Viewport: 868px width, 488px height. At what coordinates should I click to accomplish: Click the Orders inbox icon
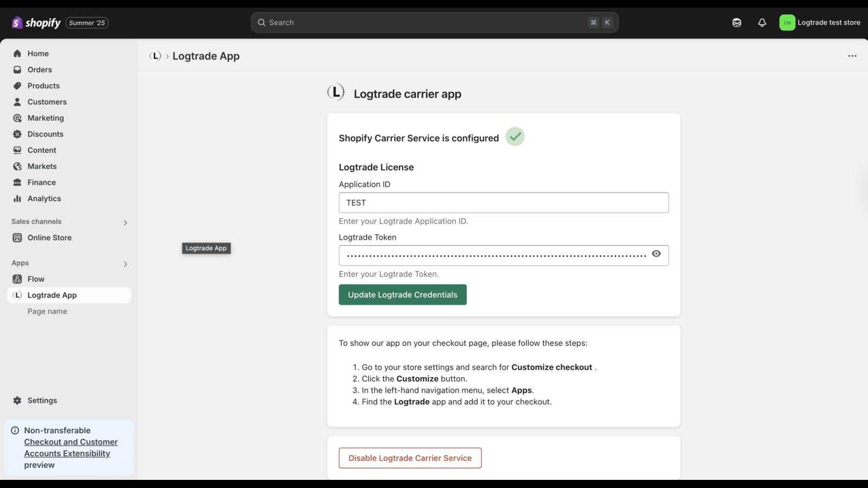coord(17,70)
